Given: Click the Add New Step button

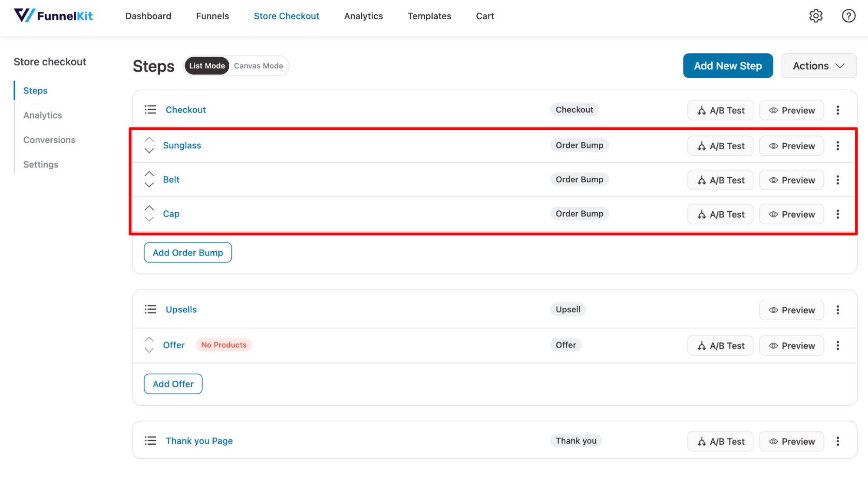Looking at the screenshot, I should click(x=728, y=66).
